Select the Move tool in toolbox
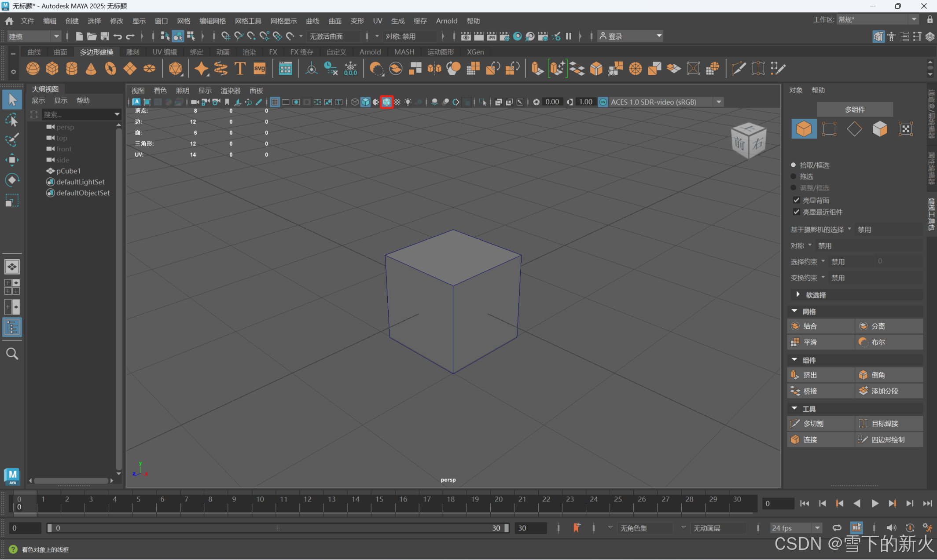The width and height of the screenshot is (937, 560). 12,160
